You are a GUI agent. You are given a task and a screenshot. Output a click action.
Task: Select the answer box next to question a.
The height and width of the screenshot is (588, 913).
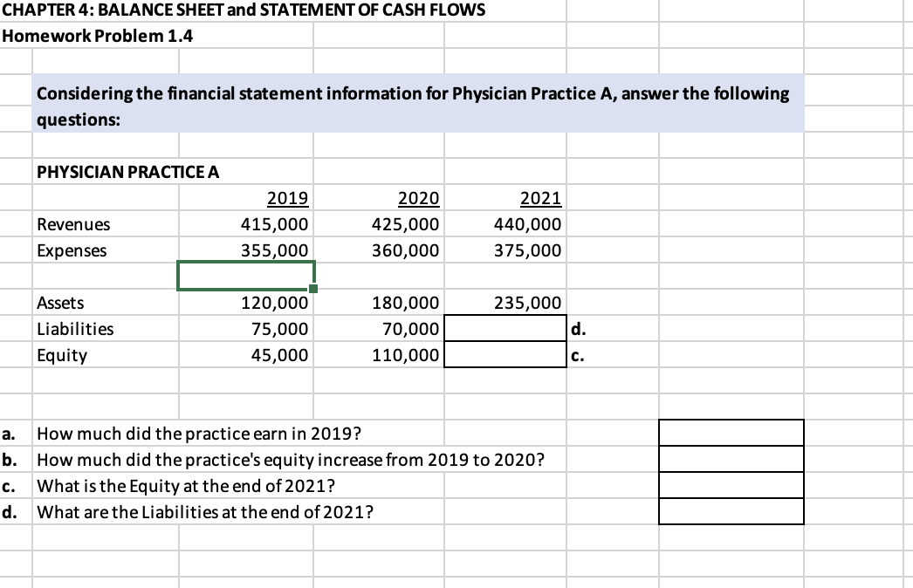coord(731,432)
